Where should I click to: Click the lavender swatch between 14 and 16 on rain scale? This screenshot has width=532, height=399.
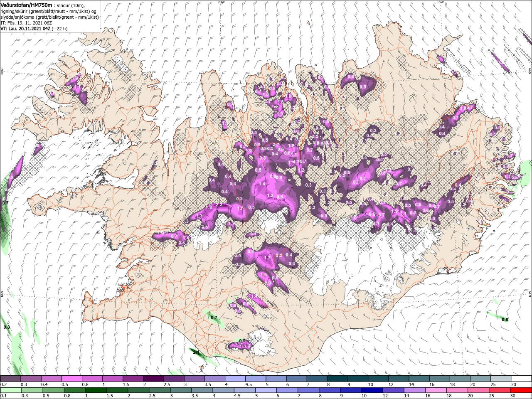pos(414,390)
